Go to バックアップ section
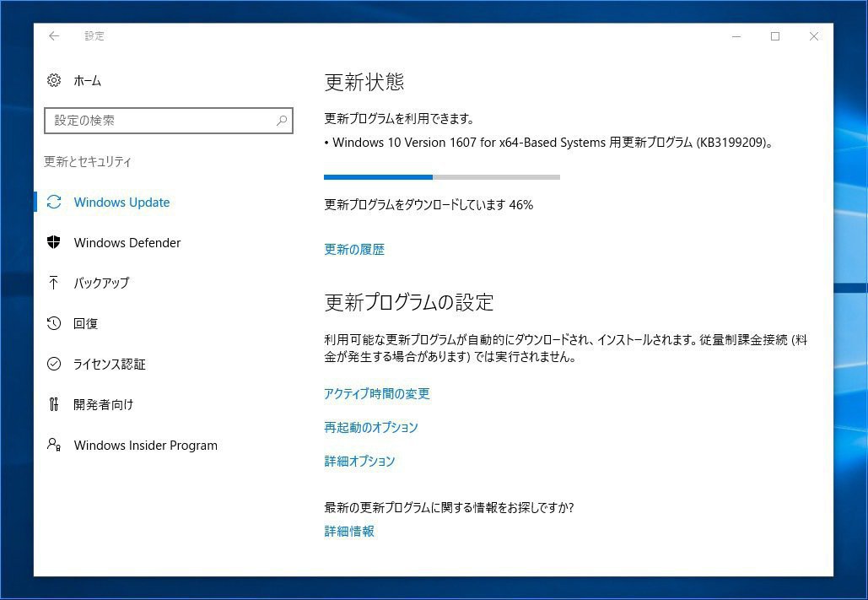Viewport: 868px width, 600px height. point(101,283)
